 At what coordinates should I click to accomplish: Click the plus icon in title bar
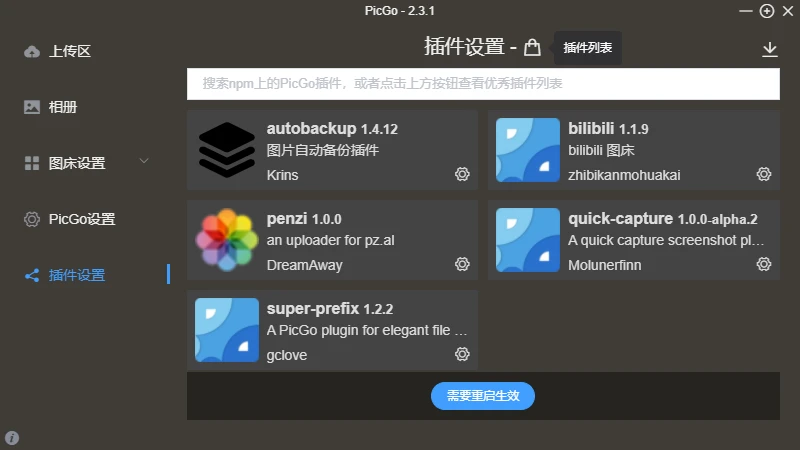pos(767,11)
